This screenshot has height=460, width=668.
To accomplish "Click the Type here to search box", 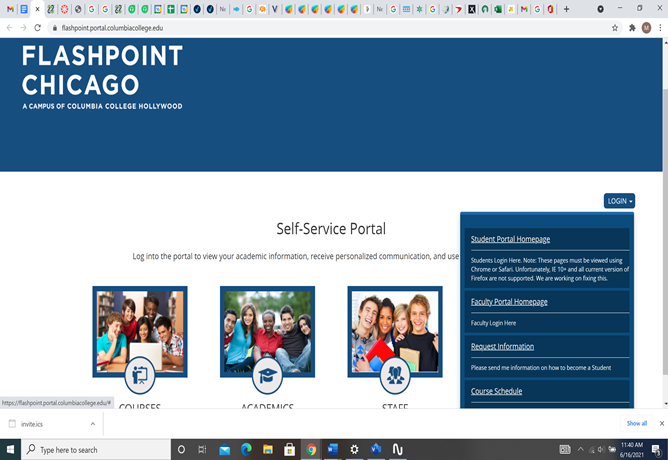I will tap(96, 450).
